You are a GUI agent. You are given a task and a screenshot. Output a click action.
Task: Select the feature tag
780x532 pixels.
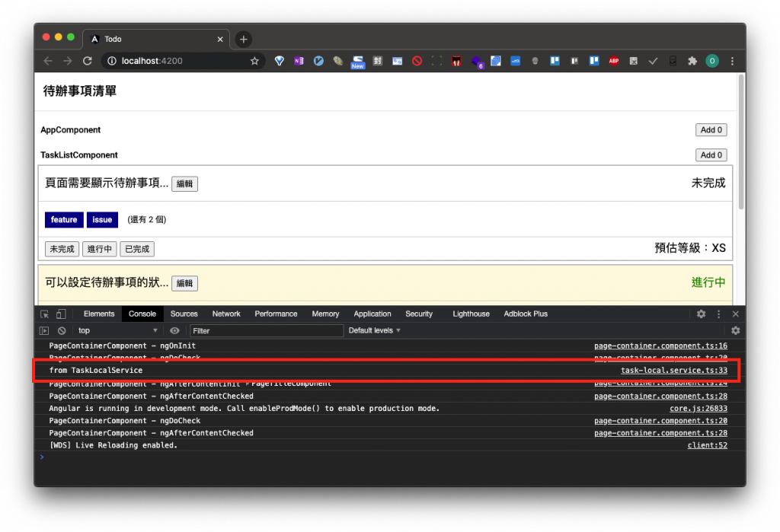tap(64, 220)
